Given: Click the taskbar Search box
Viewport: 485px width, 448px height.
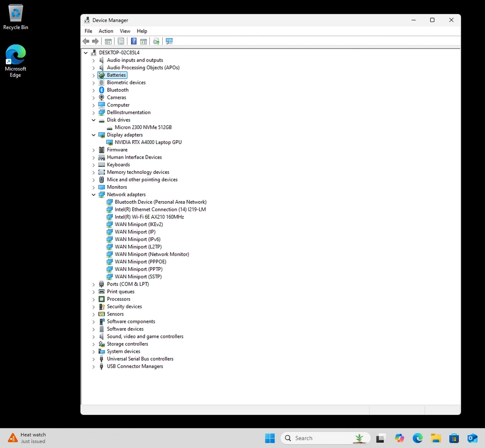Looking at the screenshot, I should point(325,438).
